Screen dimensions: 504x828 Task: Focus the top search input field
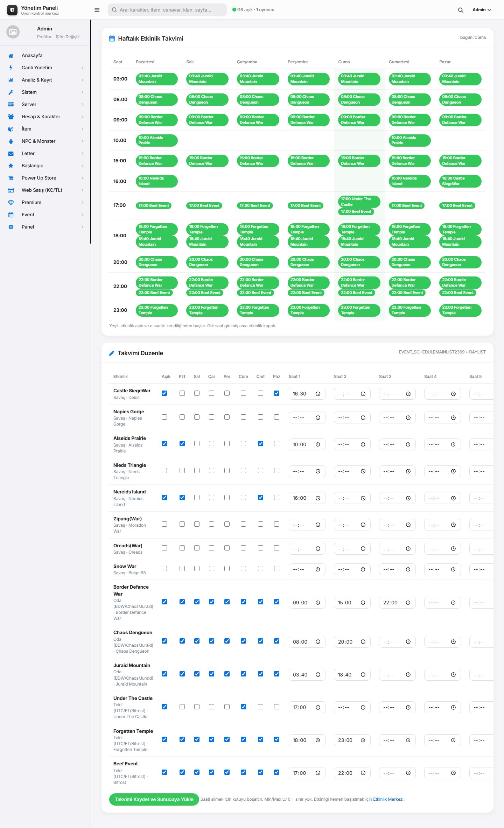click(x=167, y=10)
